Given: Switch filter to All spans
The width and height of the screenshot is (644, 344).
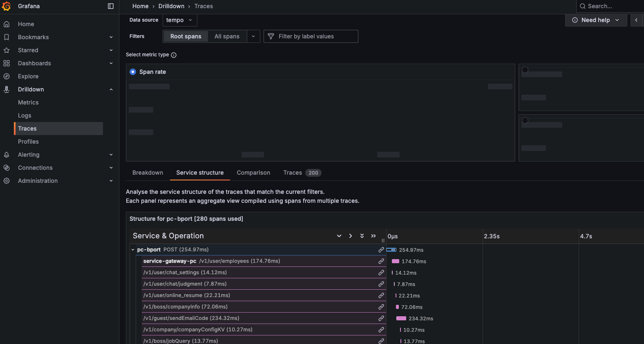Looking at the screenshot, I should click(x=227, y=36).
